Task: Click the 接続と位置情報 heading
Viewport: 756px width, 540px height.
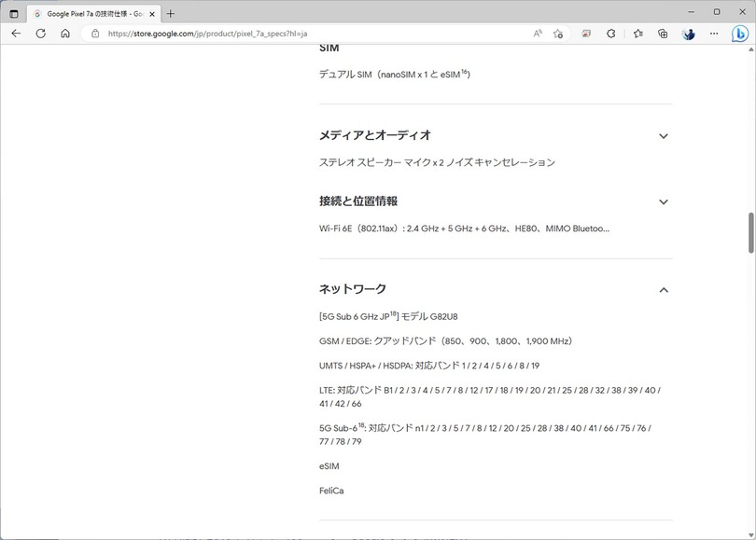Action: [x=358, y=201]
